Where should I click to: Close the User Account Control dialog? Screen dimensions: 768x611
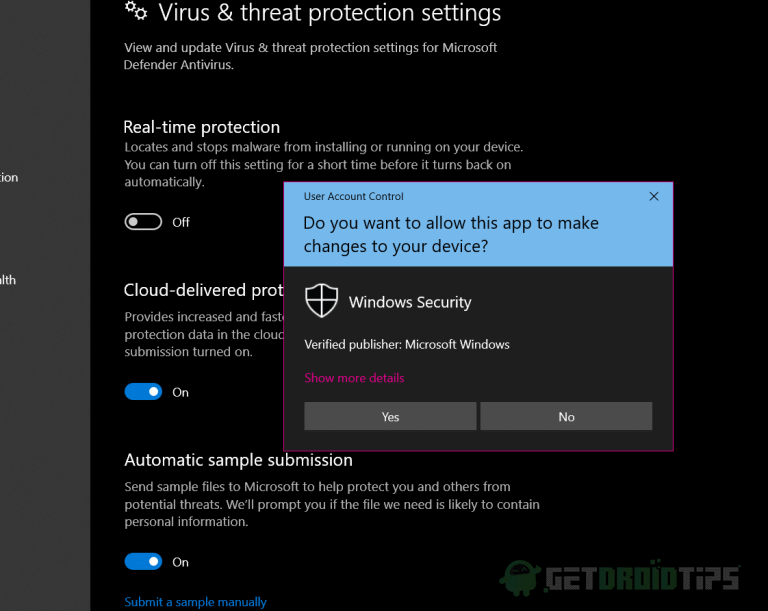654,197
